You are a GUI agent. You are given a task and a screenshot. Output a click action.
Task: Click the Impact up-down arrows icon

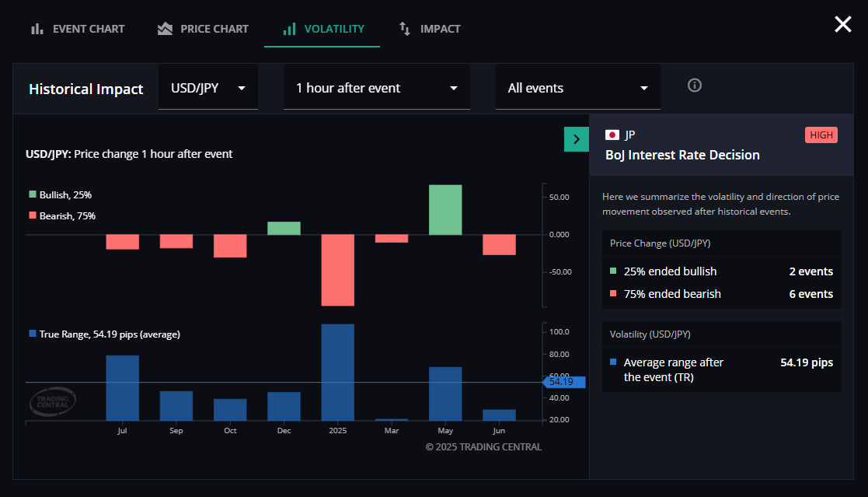[x=405, y=29]
